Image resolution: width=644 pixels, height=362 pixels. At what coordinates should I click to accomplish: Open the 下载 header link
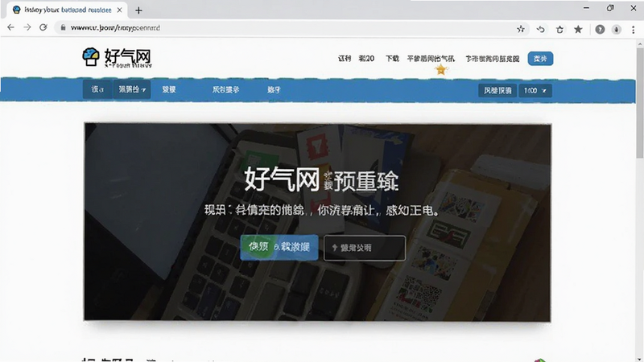(x=392, y=59)
